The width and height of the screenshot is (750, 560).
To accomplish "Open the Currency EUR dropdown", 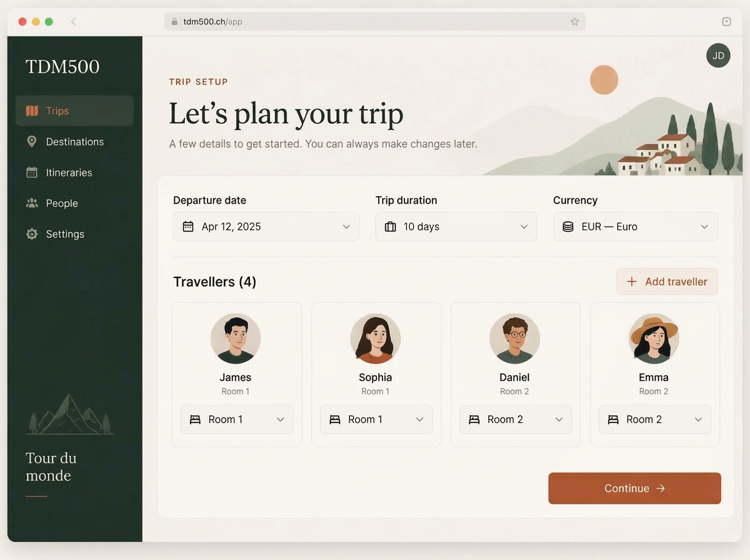I will click(635, 226).
